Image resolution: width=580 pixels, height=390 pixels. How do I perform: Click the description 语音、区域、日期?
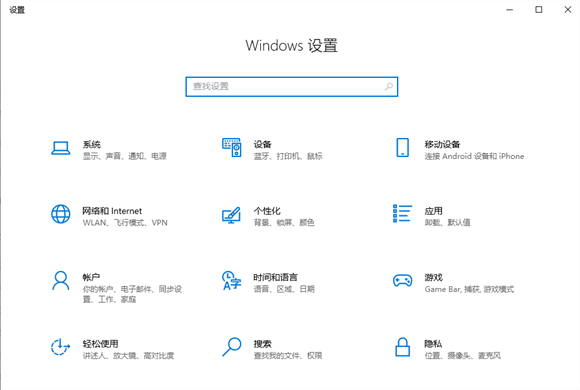click(284, 289)
